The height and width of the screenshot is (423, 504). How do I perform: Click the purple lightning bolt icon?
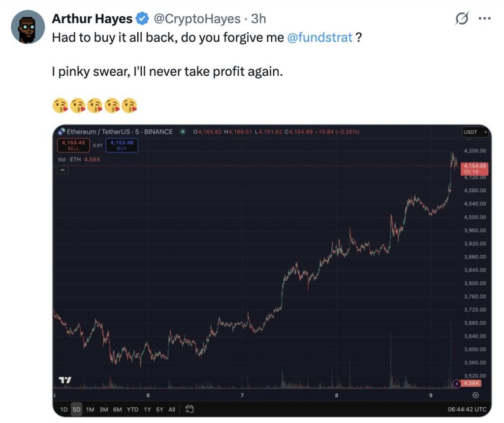click(x=456, y=383)
